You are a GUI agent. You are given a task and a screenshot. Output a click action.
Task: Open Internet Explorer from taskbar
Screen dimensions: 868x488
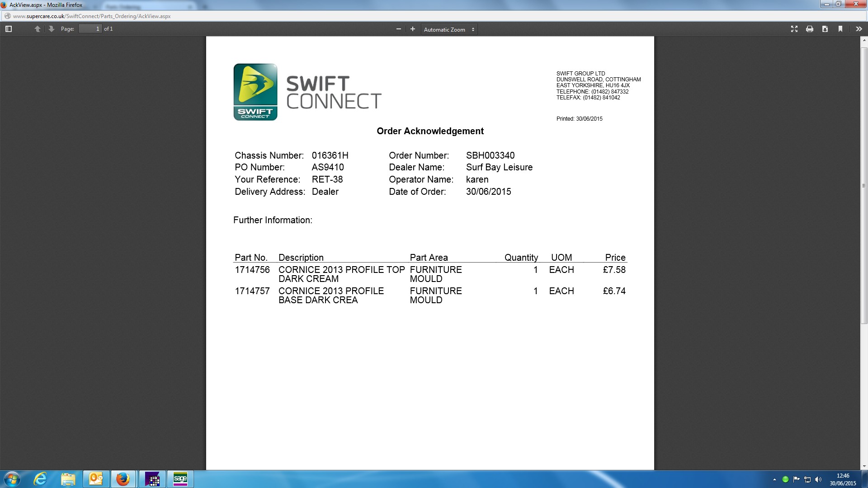coord(41,479)
